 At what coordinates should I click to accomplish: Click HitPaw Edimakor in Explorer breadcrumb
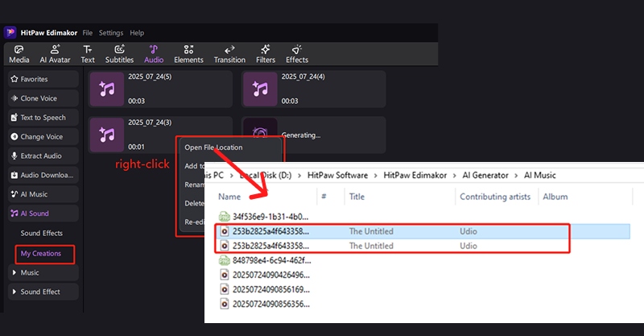(415, 175)
